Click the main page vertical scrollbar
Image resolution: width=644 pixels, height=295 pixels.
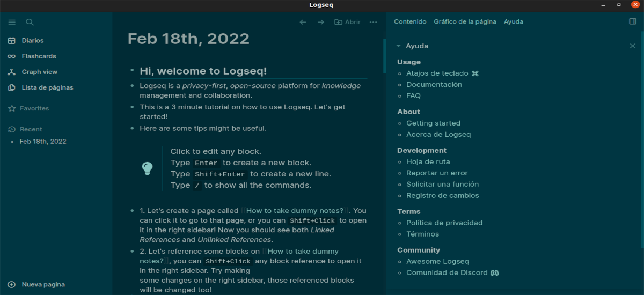[x=384, y=56]
